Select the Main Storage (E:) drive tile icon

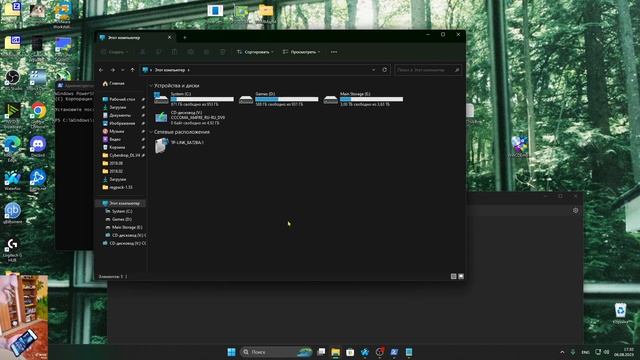coord(330,99)
